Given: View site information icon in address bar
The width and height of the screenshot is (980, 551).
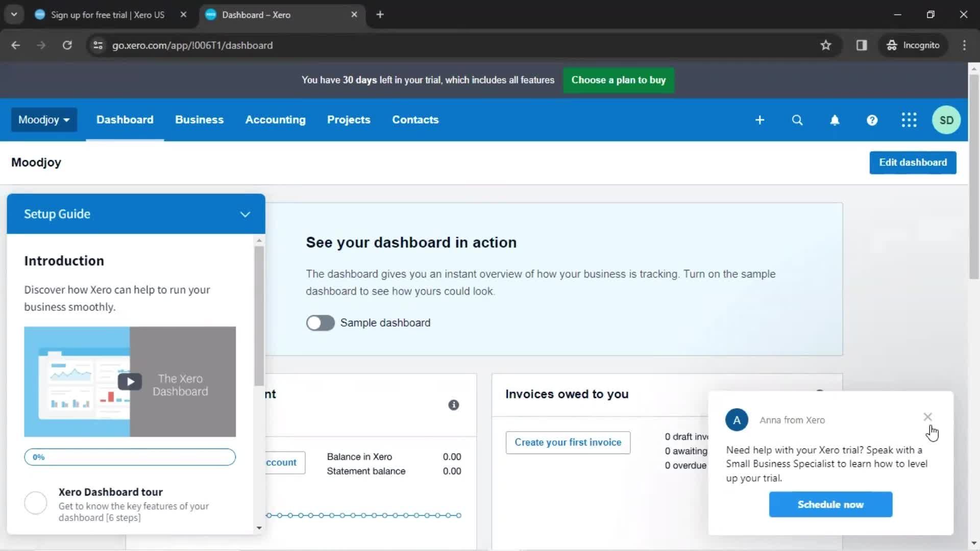Looking at the screenshot, I should point(98,45).
